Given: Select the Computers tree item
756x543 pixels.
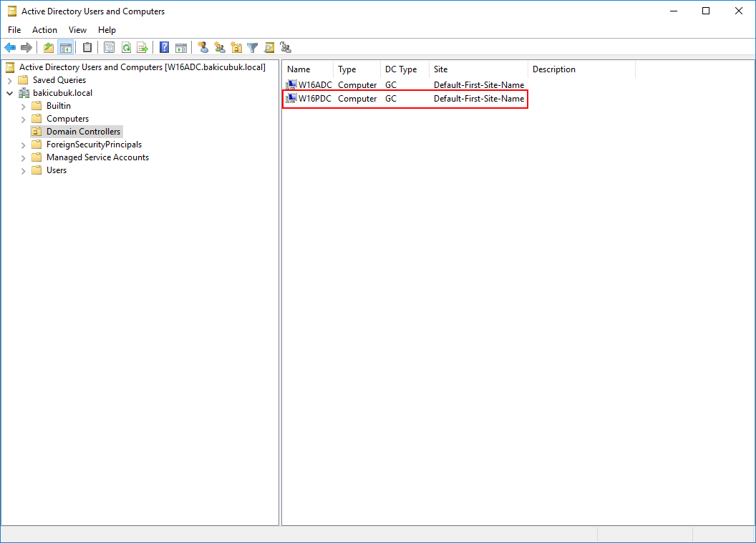Looking at the screenshot, I should 67,119.
